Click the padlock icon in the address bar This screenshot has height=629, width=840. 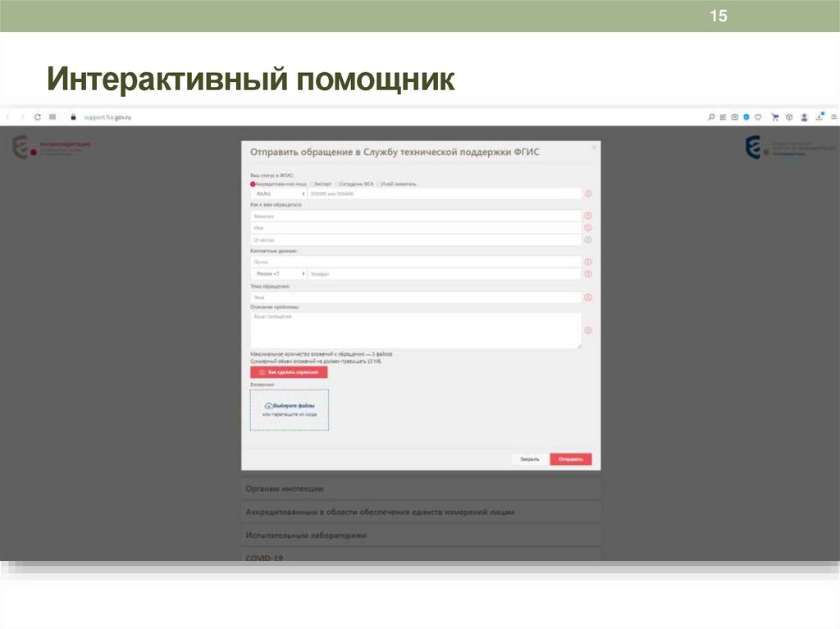72,116
